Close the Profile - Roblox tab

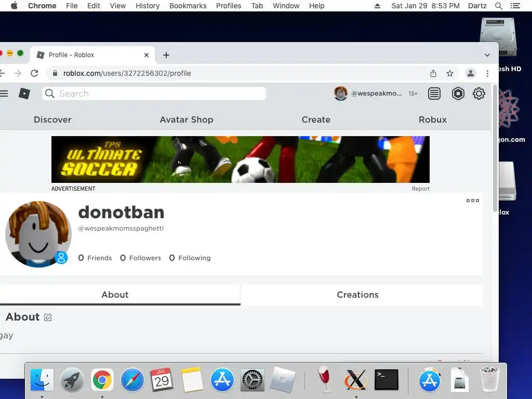146,55
